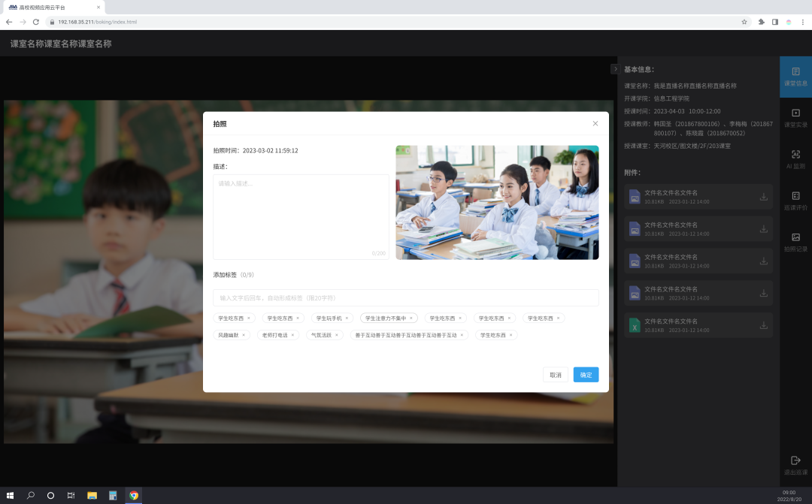Click the 天河校区/图文楼/2F/203课室 text
812x504 pixels.
point(692,146)
